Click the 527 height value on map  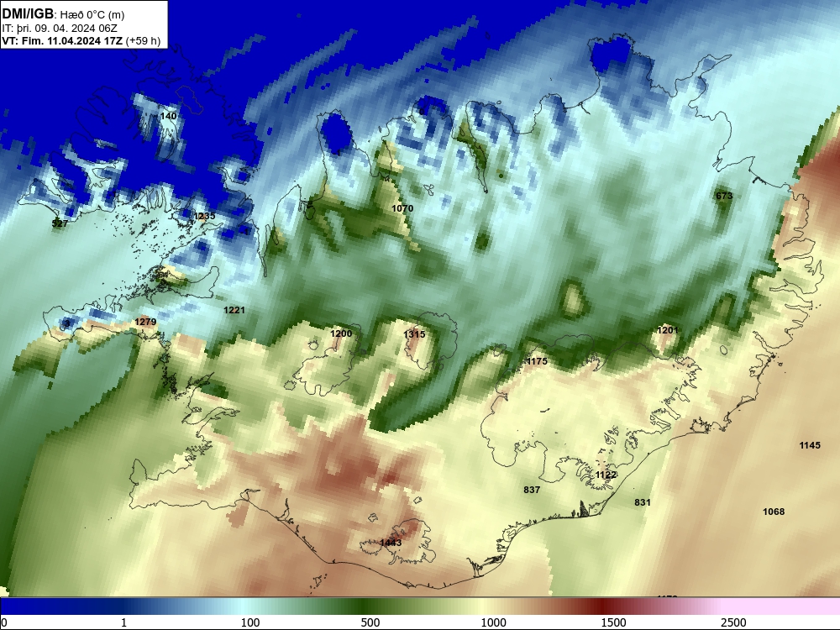tap(60, 223)
